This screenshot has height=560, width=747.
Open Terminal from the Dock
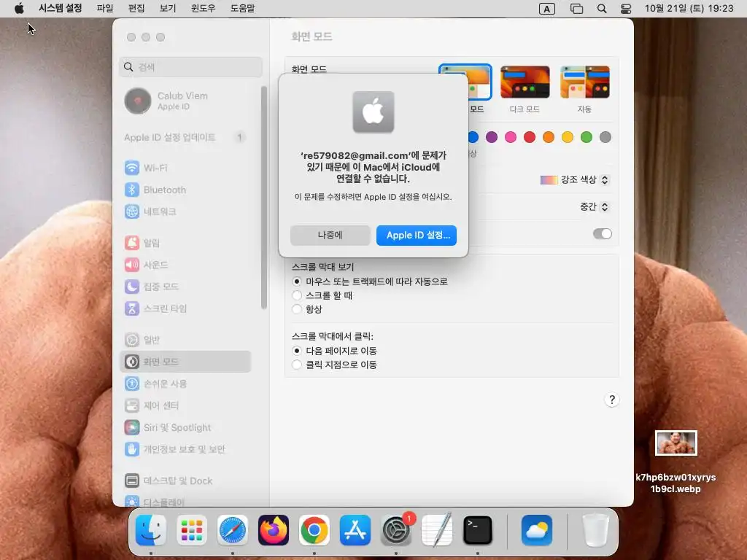(478, 530)
